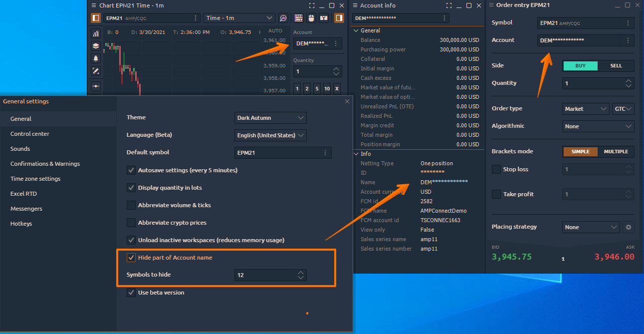Uncheck Hide part of Account name
This screenshot has width=644, height=334.
(131, 258)
